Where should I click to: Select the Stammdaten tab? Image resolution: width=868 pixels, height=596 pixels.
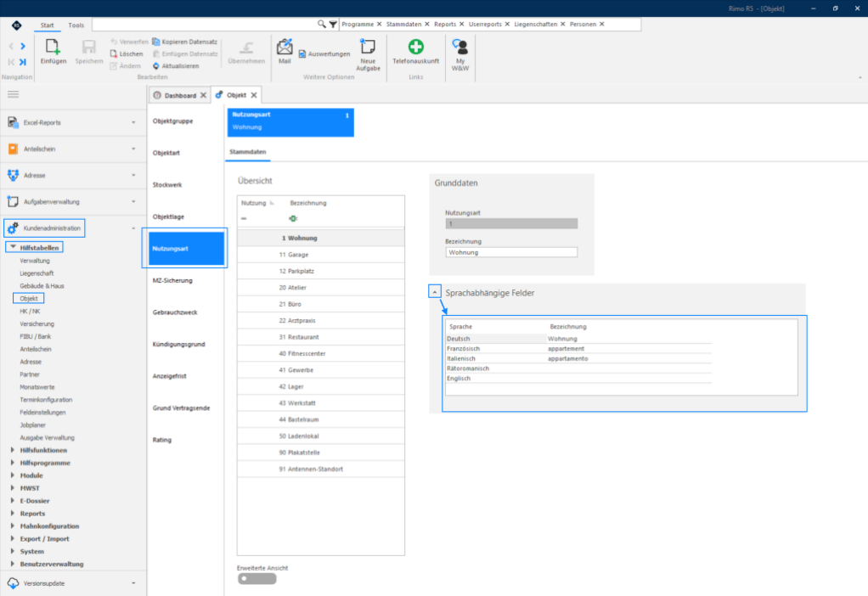click(x=247, y=152)
